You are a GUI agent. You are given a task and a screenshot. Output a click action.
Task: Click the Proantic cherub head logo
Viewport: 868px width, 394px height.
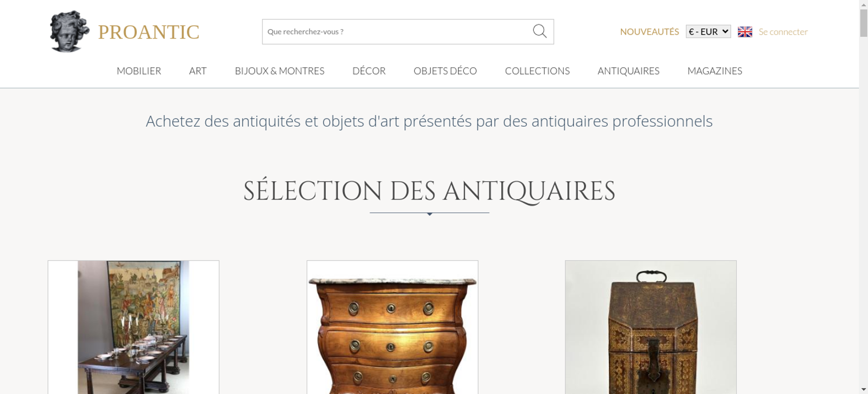point(69,31)
